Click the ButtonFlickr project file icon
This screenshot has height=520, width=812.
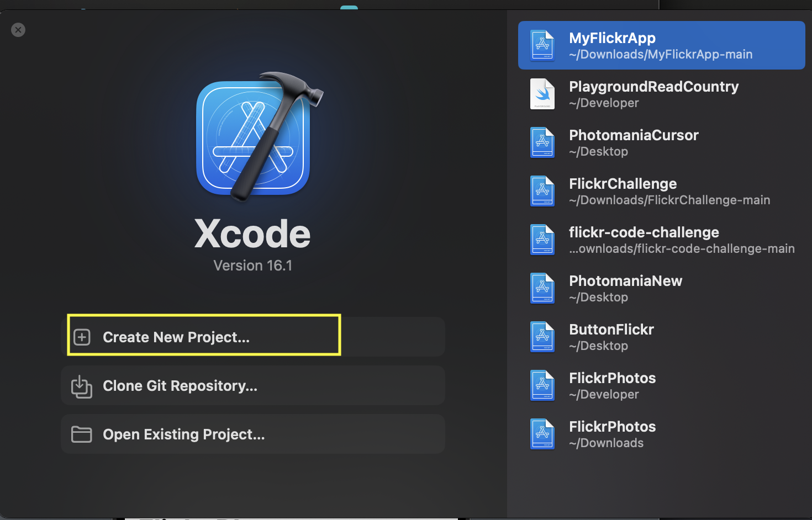tap(542, 337)
